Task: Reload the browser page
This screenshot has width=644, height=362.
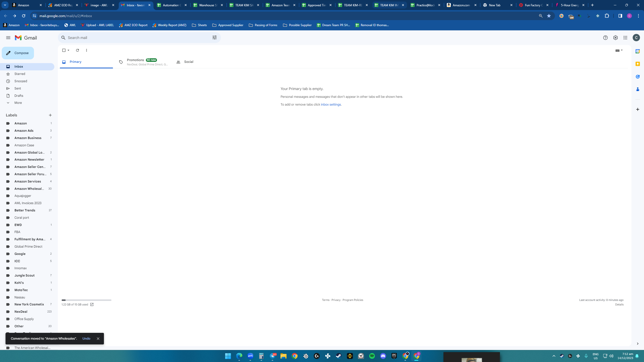Action: tap(24, 16)
